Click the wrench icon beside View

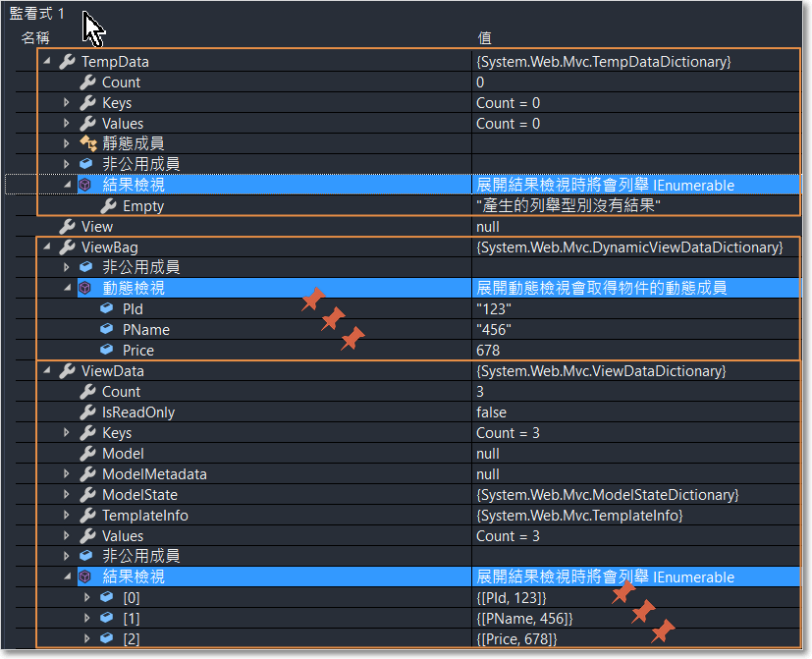[x=68, y=227]
